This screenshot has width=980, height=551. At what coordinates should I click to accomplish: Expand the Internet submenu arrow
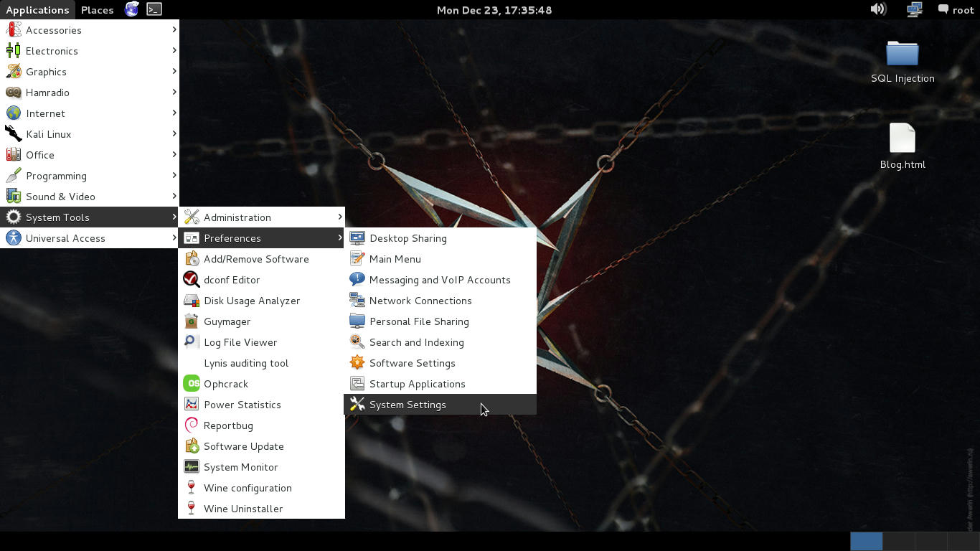pyautogui.click(x=174, y=113)
